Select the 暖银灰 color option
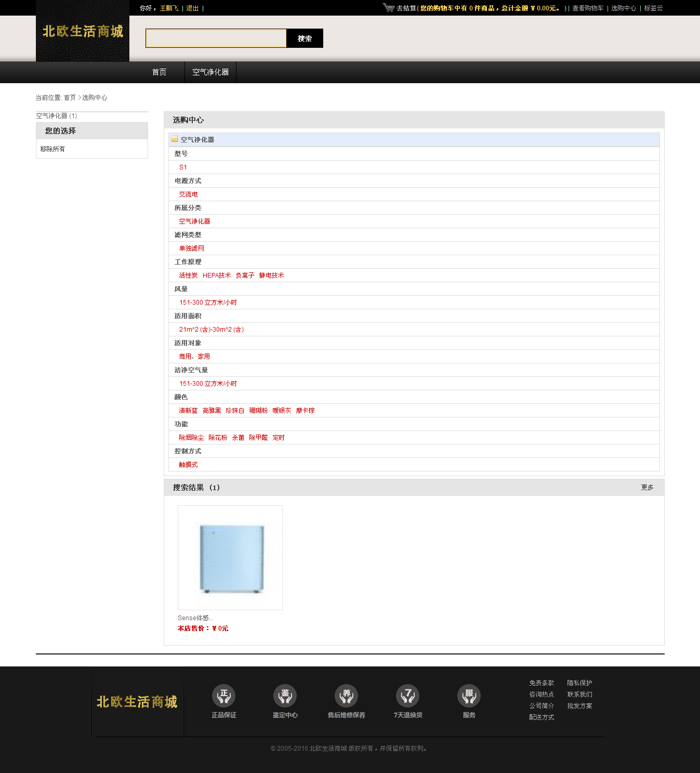700x773 pixels. (282, 410)
